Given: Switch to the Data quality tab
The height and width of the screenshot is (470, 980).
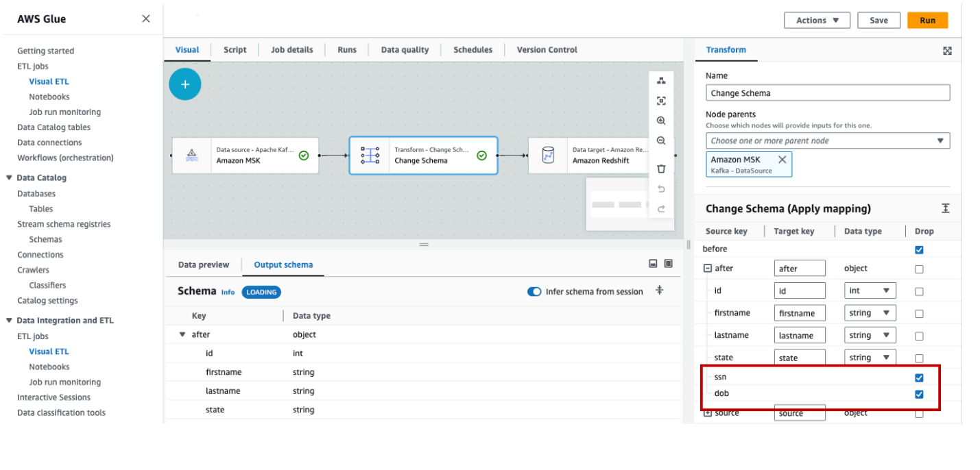Looking at the screenshot, I should coord(405,49).
